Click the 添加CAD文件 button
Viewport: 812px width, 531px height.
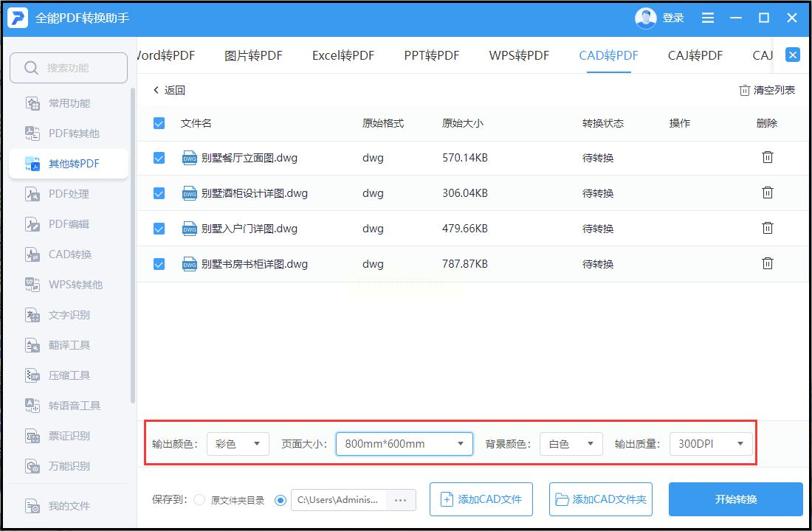pyautogui.click(x=481, y=499)
